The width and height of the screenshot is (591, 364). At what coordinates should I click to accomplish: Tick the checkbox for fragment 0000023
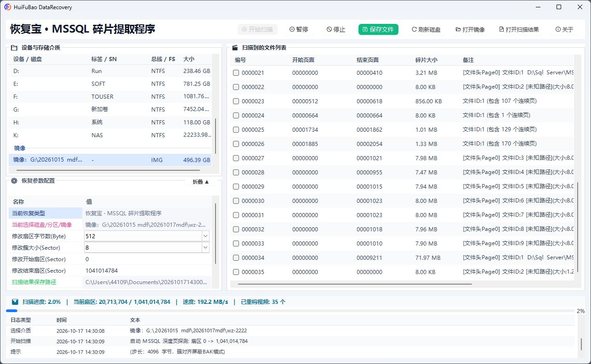[236, 101]
